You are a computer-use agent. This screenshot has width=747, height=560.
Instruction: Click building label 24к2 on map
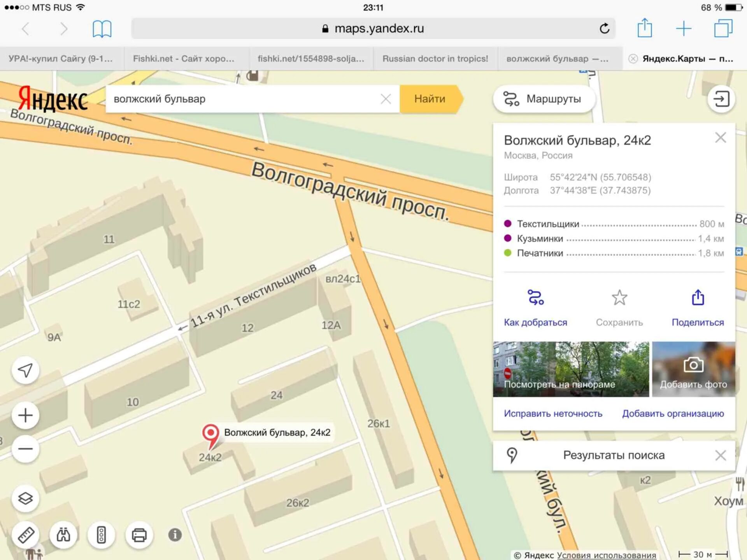[x=210, y=457]
